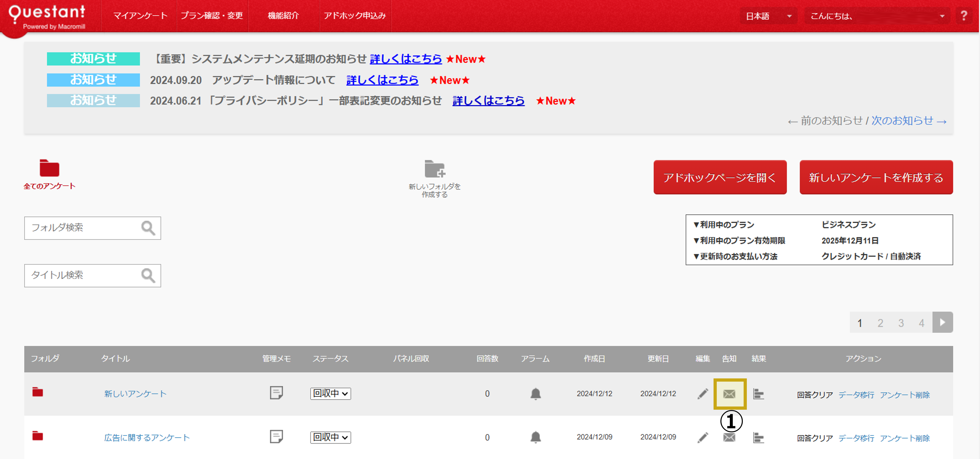Open the マイアンケート menu
Image resolution: width=980 pixels, height=459 pixels.
pyautogui.click(x=140, y=16)
